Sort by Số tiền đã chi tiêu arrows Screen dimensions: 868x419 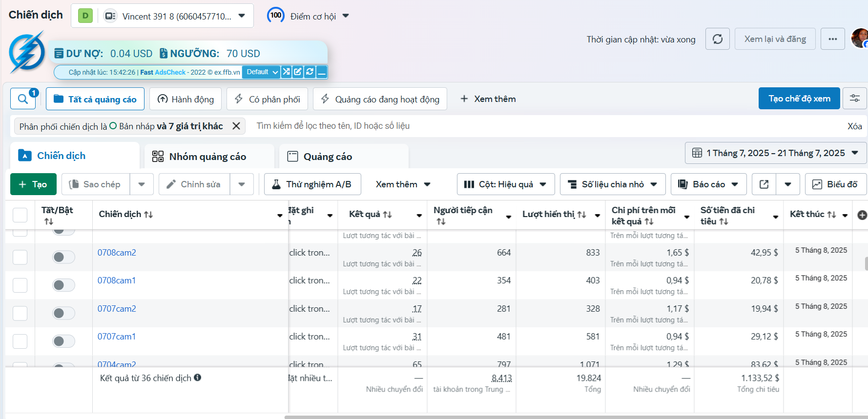click(x=723, y=221)
